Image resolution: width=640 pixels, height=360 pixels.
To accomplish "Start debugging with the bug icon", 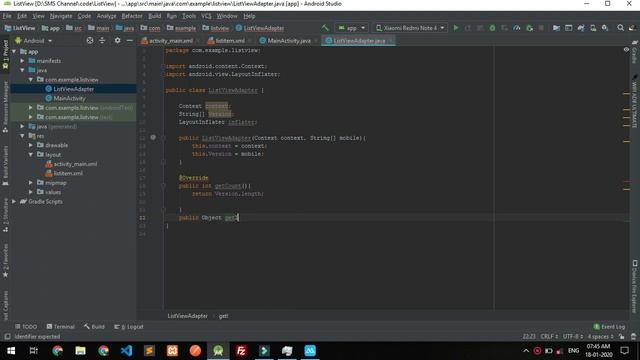I will coord(492,28).
